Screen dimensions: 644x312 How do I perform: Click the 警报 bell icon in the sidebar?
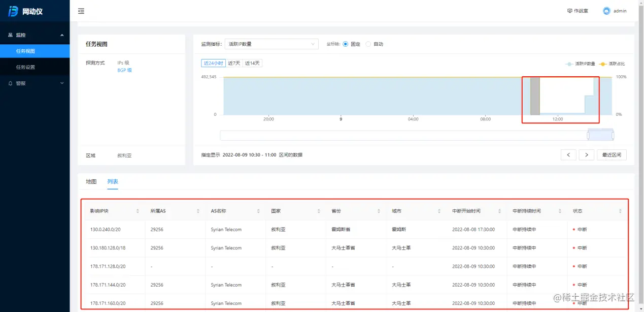11,83
